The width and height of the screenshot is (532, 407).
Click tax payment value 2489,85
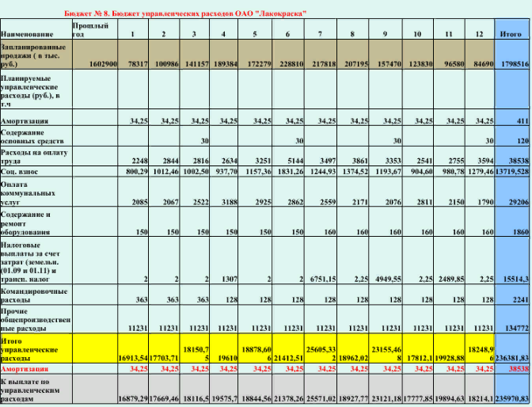(x=451, y=280)
